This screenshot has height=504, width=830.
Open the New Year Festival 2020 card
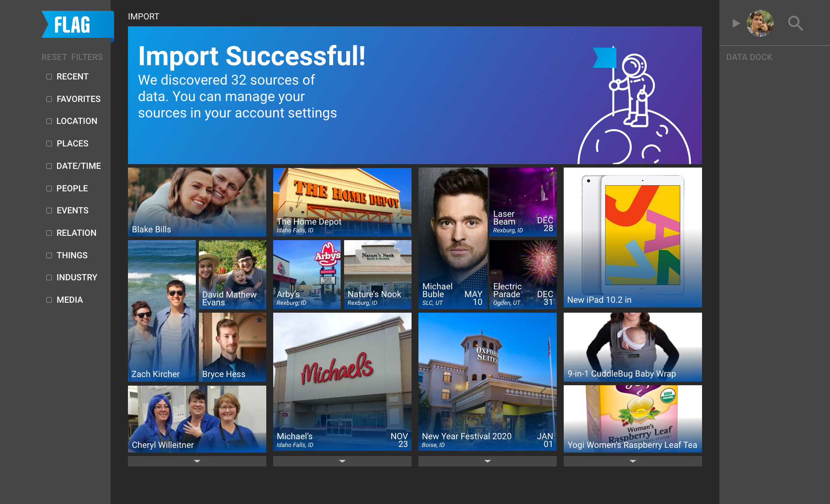(488, 382)
